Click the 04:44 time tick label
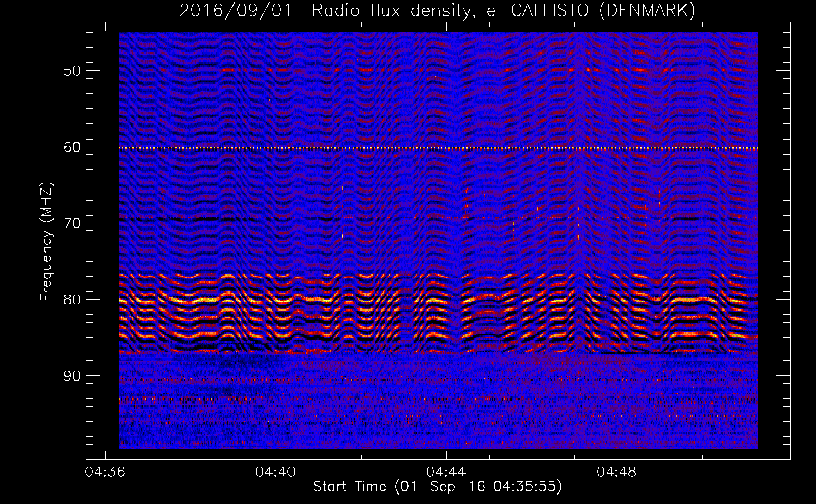 pos(446,472)
